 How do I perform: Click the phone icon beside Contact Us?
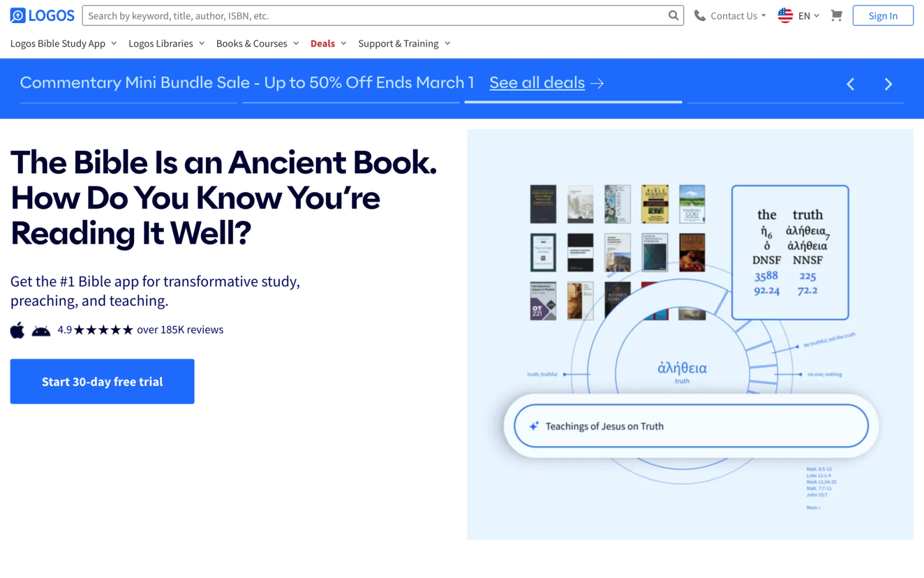coord(699,16)
